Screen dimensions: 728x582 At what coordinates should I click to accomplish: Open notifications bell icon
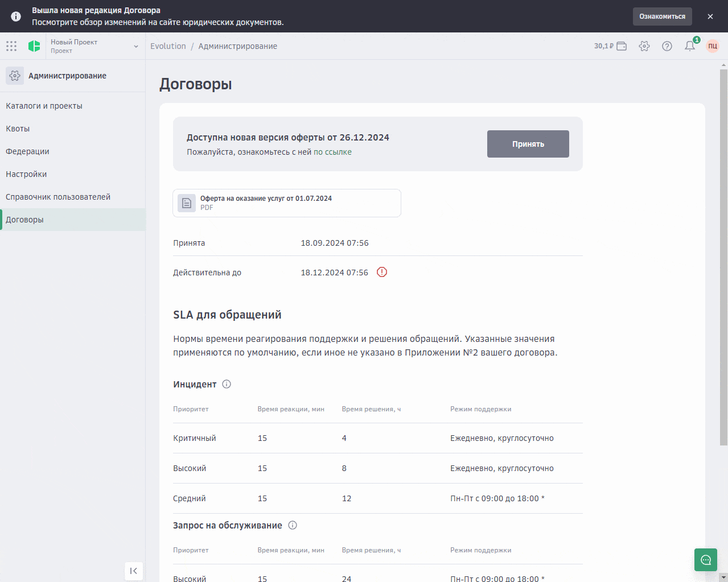[690, 46]
